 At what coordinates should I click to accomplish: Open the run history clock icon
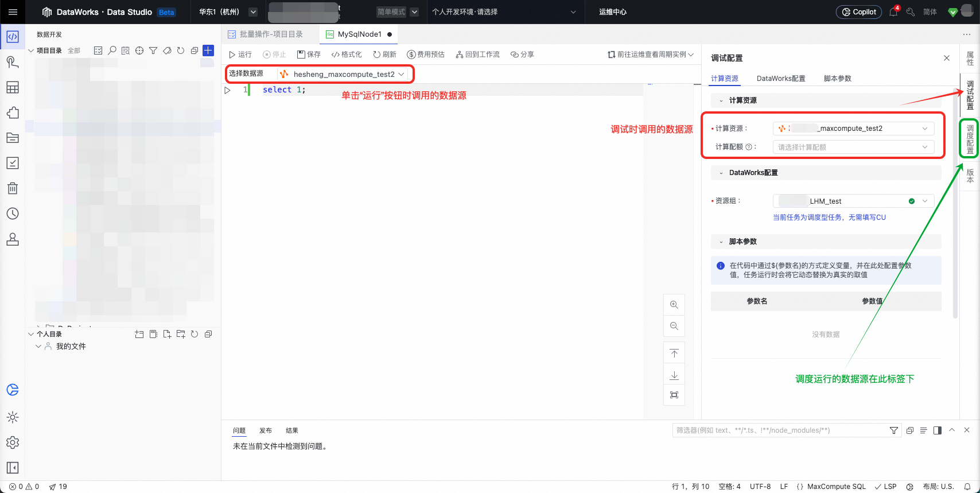coord(13,213)
